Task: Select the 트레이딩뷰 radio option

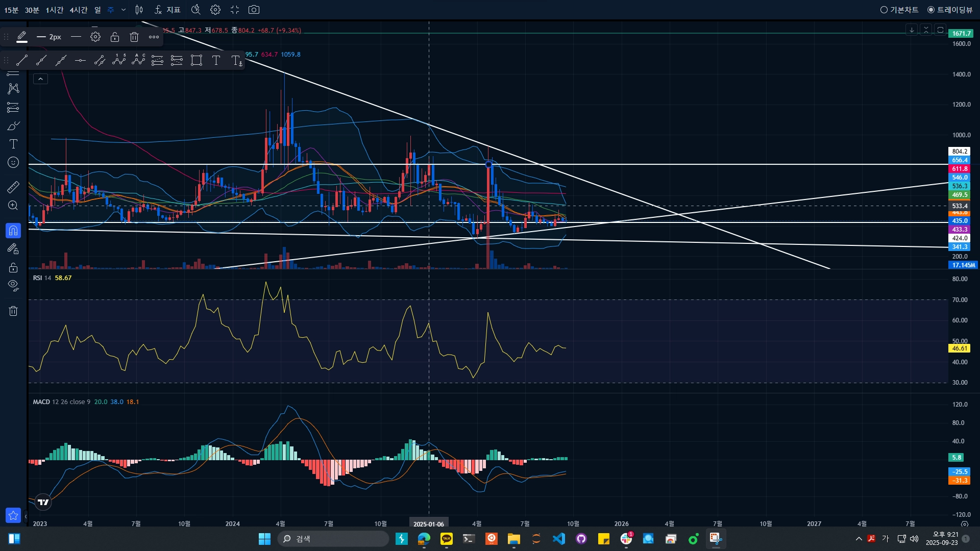Action: coord(950,10)
